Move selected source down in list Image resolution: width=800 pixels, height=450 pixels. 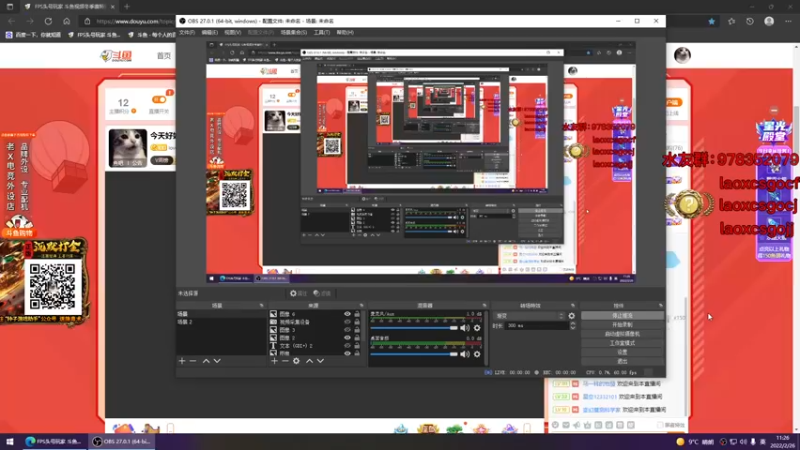pos(320,361)
